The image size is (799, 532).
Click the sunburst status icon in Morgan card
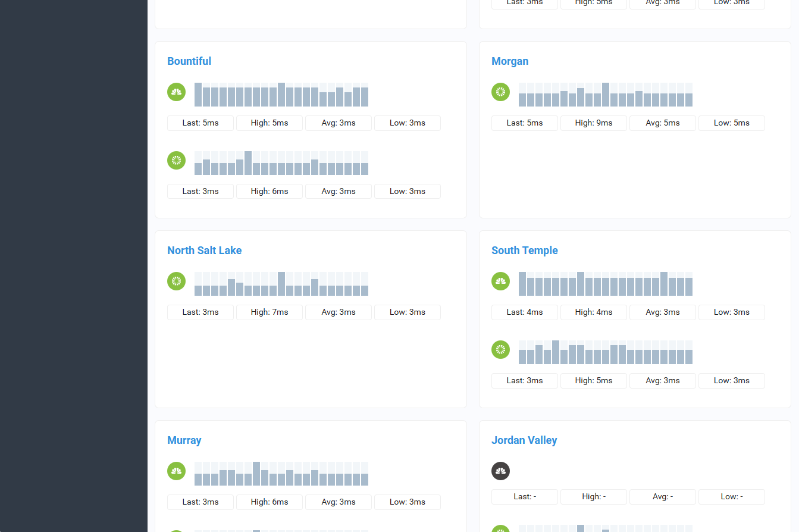[x=500, y=92]
